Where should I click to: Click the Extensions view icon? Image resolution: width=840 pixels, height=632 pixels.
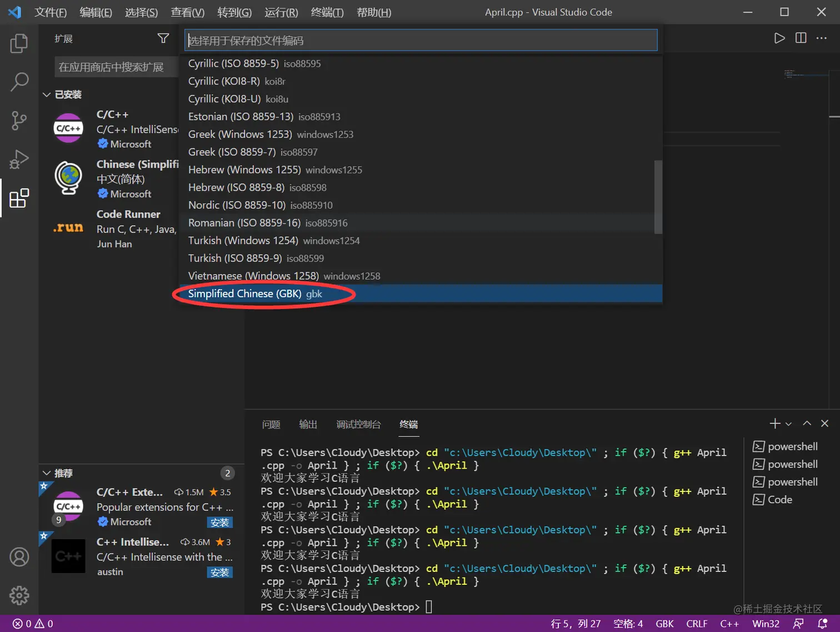(x=19, y=198)
